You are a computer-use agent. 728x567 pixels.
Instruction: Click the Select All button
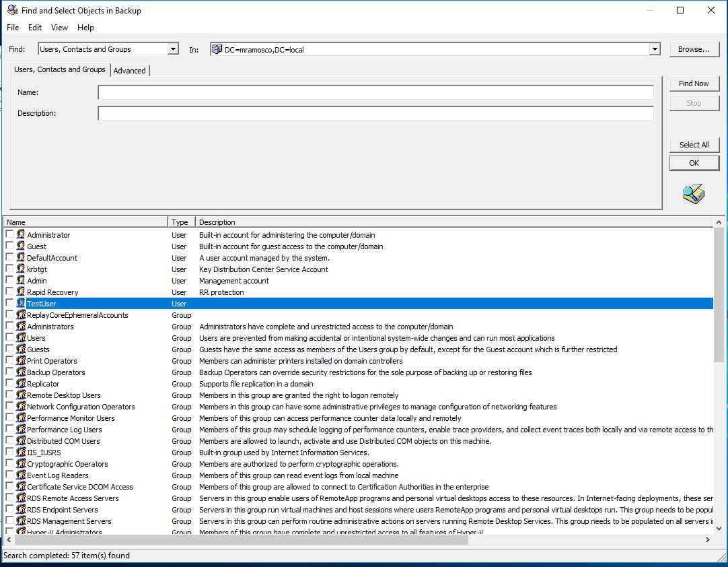click(x=694, y=145)
